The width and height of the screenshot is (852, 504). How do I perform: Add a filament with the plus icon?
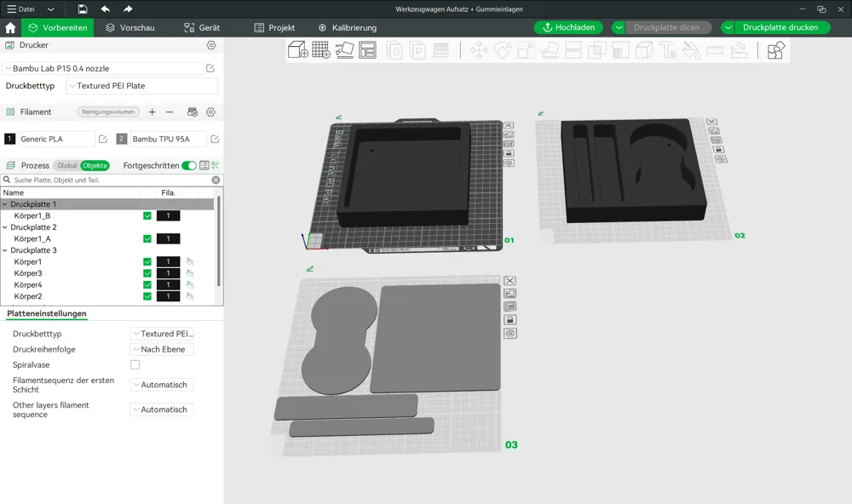(153, 112)
